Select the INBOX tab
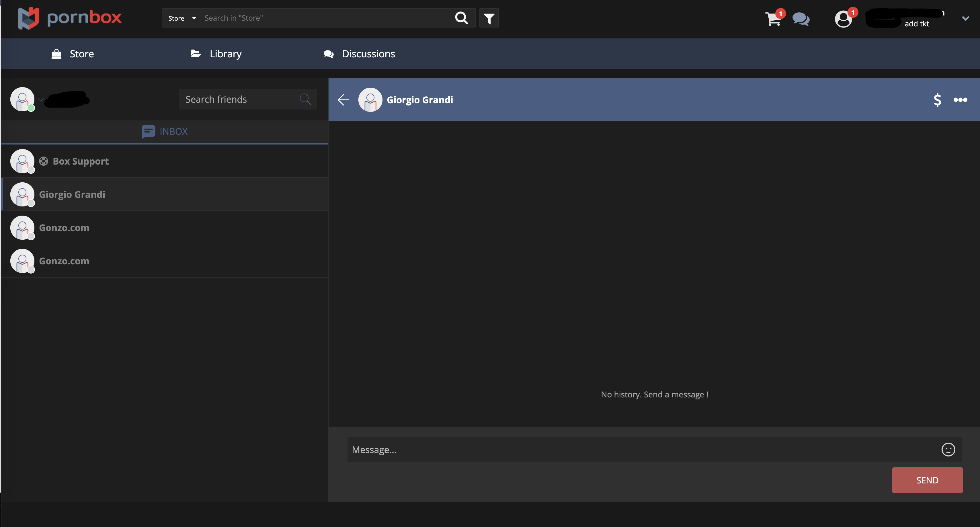 pyautogui.click(x=164, y=132)
